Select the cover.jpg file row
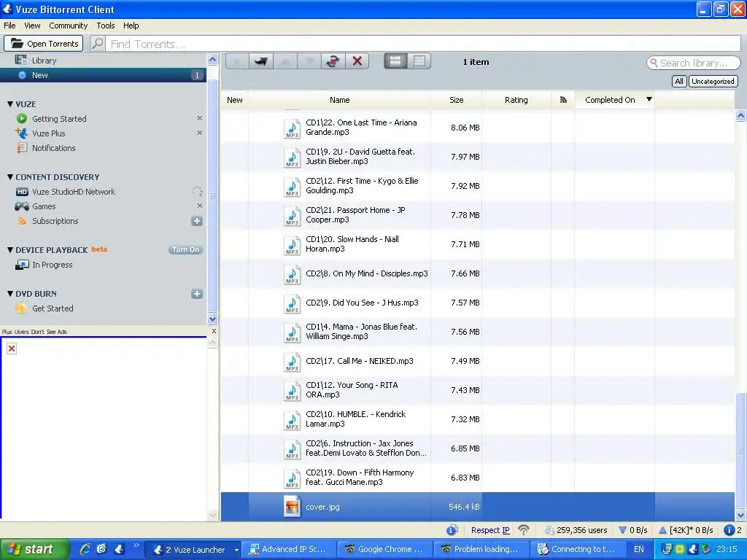Screen dimensions: 747x560 (x=477, y=507)
